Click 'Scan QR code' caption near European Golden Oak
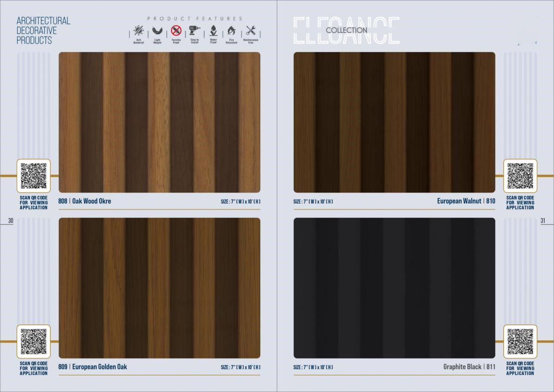The image size is (554, 392). 34,368
